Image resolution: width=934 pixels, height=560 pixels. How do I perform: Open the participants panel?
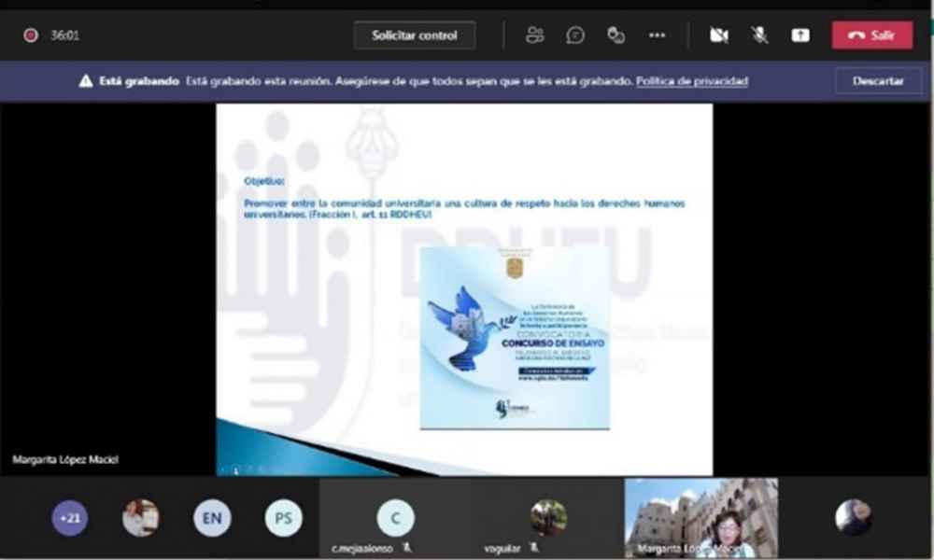click(x=535, y=35)
